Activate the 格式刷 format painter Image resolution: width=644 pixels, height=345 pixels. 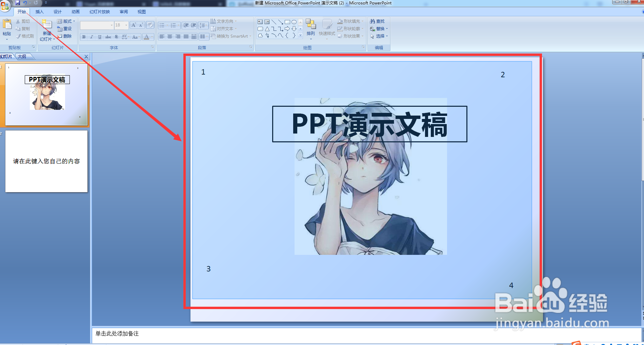pos(25,36)
